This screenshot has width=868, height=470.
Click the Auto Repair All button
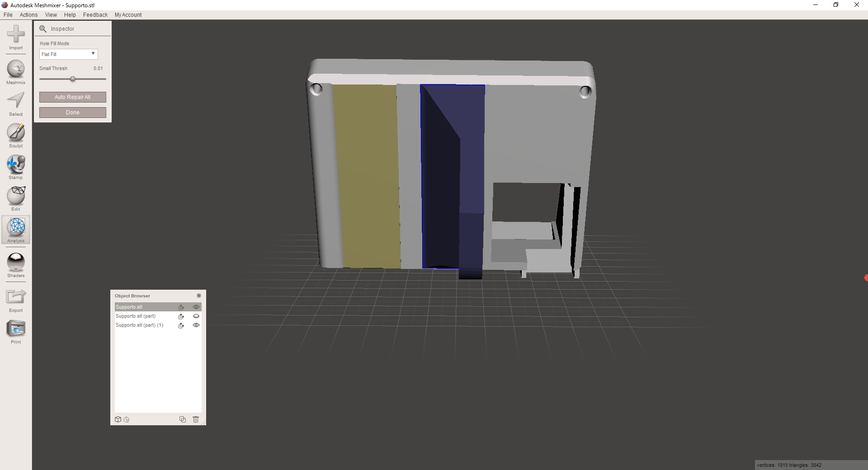click(72, 97)
